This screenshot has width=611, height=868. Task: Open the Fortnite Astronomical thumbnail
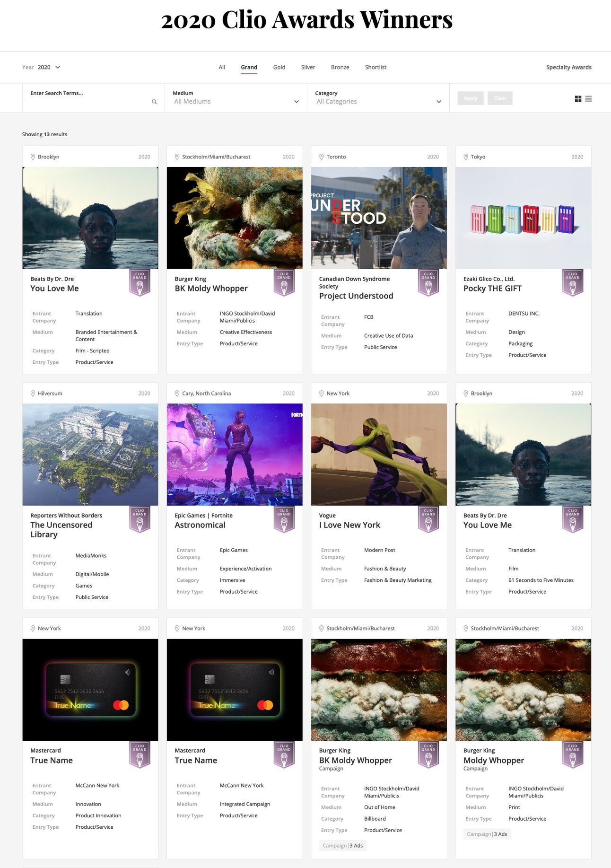click(235, 455)
